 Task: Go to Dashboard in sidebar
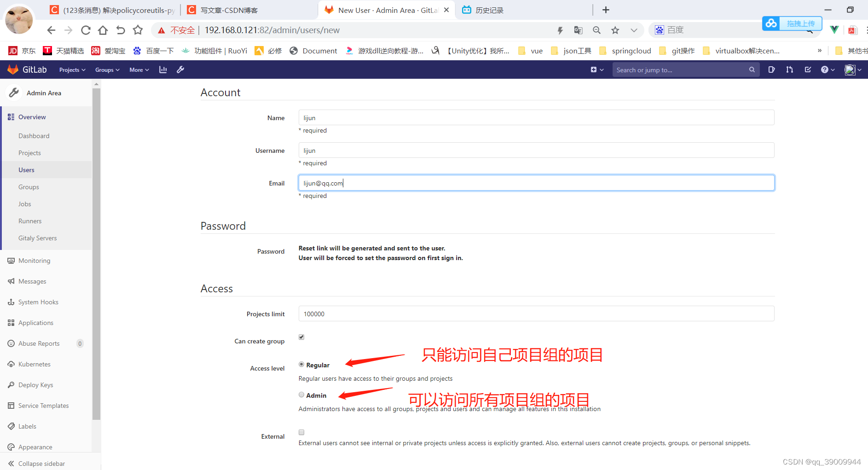click(34, 136)
